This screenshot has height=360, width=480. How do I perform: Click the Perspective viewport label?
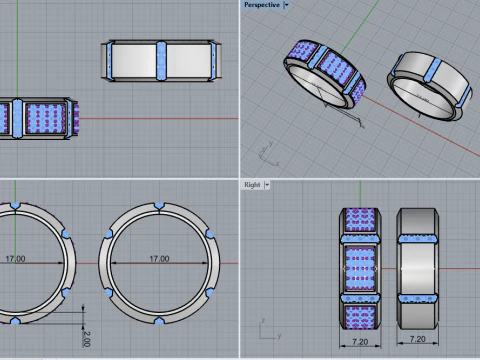tap(262, 5)
